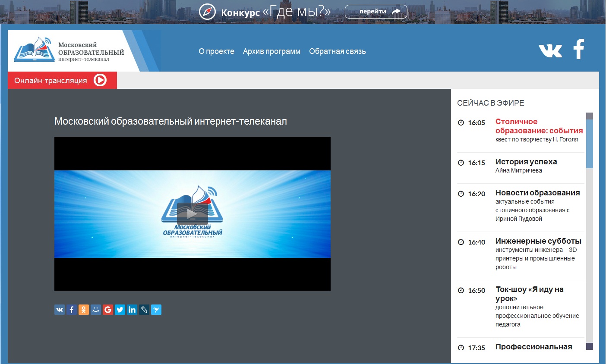The image size is (606, 364).
Task: Open Ток-шоу «Я иду на урок» entry
Action: (530, 294)
